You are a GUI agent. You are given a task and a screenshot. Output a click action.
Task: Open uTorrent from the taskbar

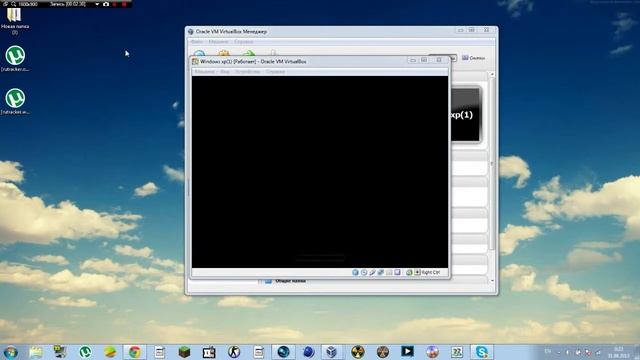coord(85,352)
